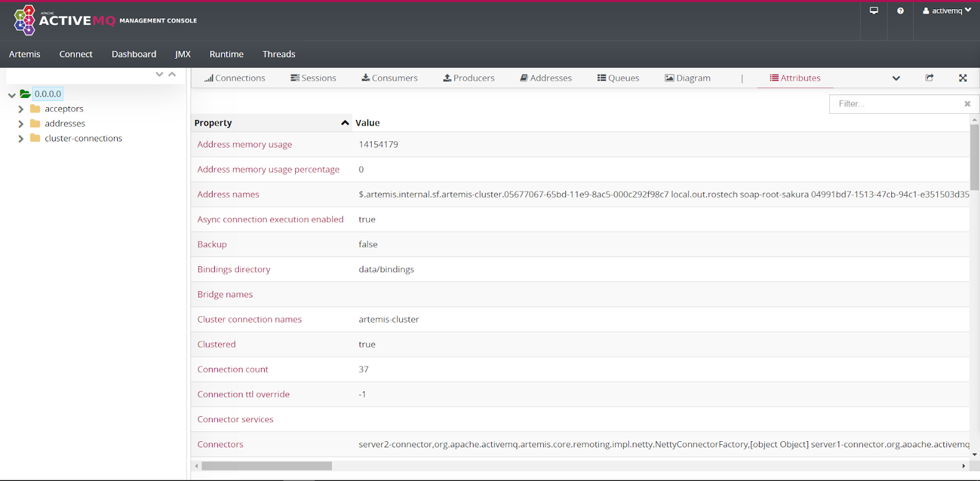Screen dimensions: 980x481
Task: Select the Attributes tab
Action: [x=795, y=78]
